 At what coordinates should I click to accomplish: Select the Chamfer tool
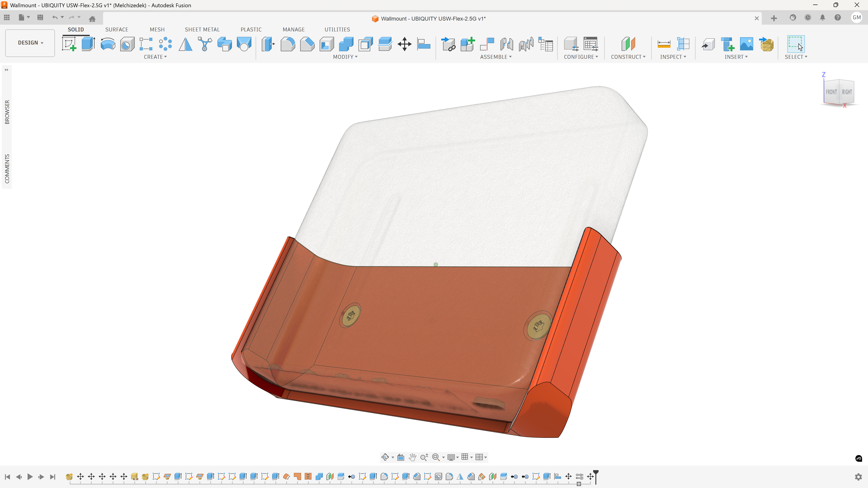click(x=307, y=44)
